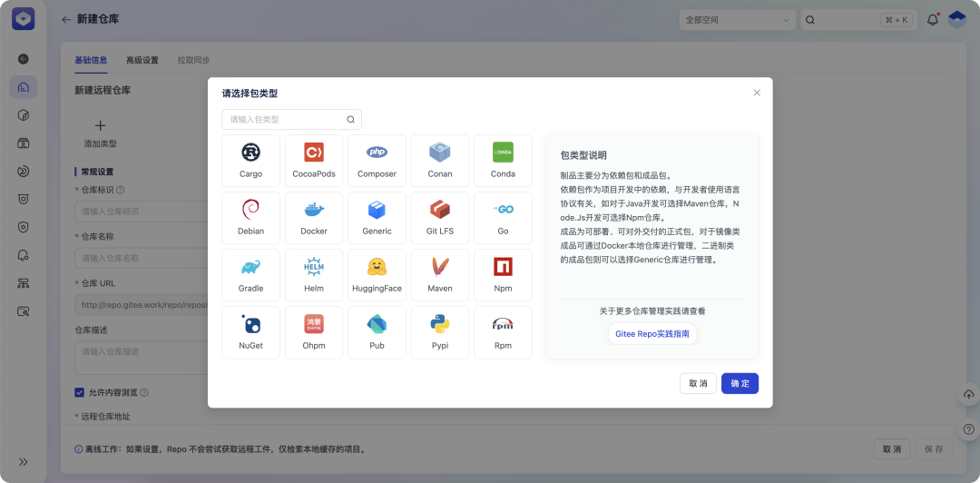The height and width of the screenshot is (483, 980).
Task: Select the Maven package type
Action: tap(440, 275)
